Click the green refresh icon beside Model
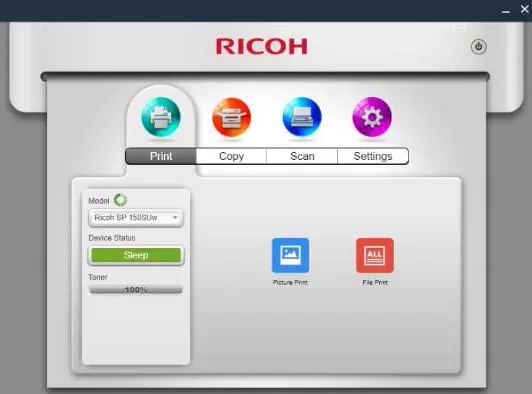Image resolution: width=532 pixels, height=394 pixels. 120,200
